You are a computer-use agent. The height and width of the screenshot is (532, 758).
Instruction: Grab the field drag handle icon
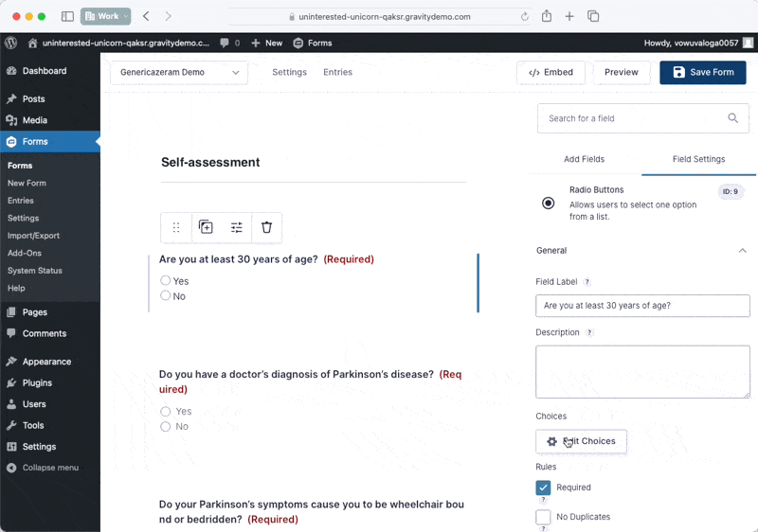point(175,227)
